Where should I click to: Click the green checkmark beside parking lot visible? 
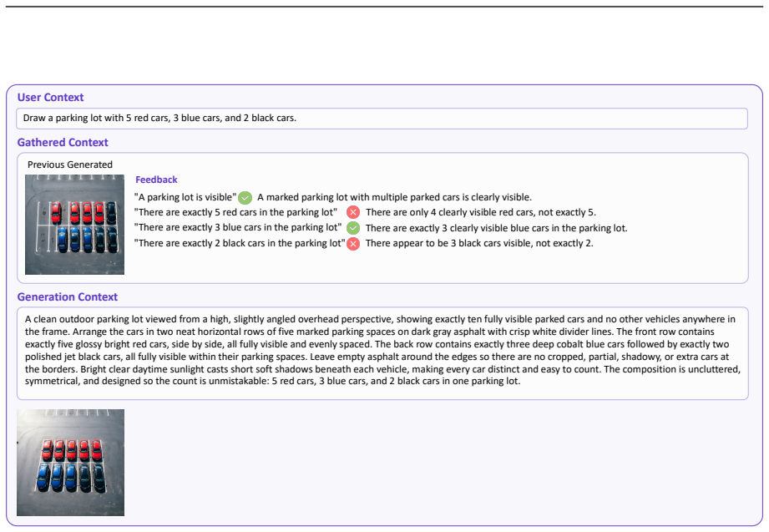(x=245, y=198)
